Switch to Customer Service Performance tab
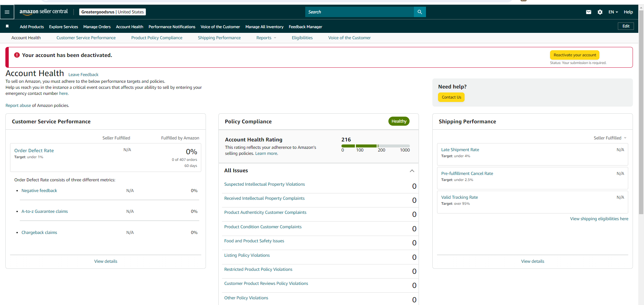This screenshot has width=644, height=305. point(86,38)
